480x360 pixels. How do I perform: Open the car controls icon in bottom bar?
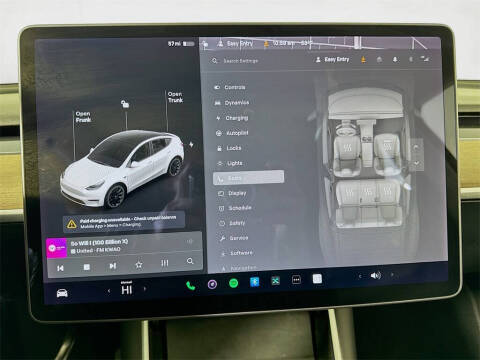coord(62,293)
